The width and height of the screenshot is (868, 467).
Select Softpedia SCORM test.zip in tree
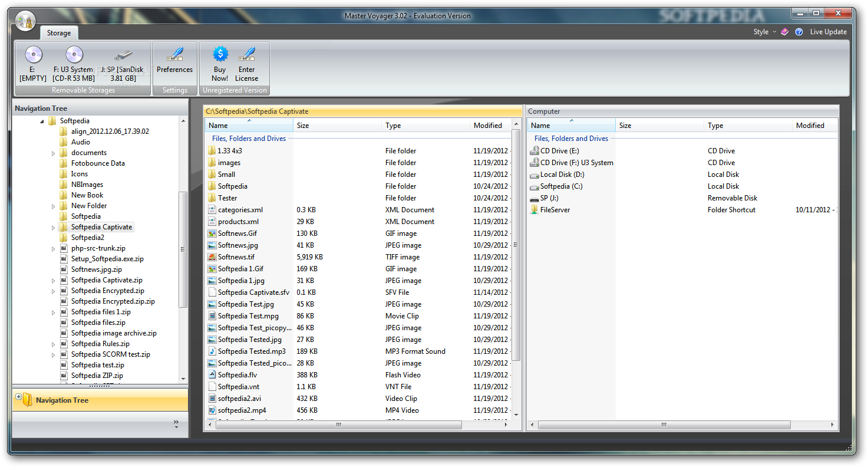point(111,354)
